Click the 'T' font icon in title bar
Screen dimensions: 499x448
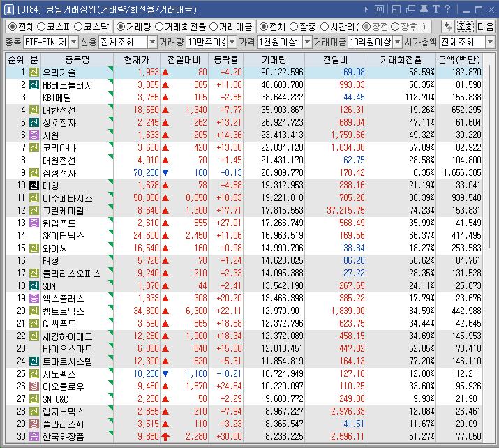coord(435,9)
